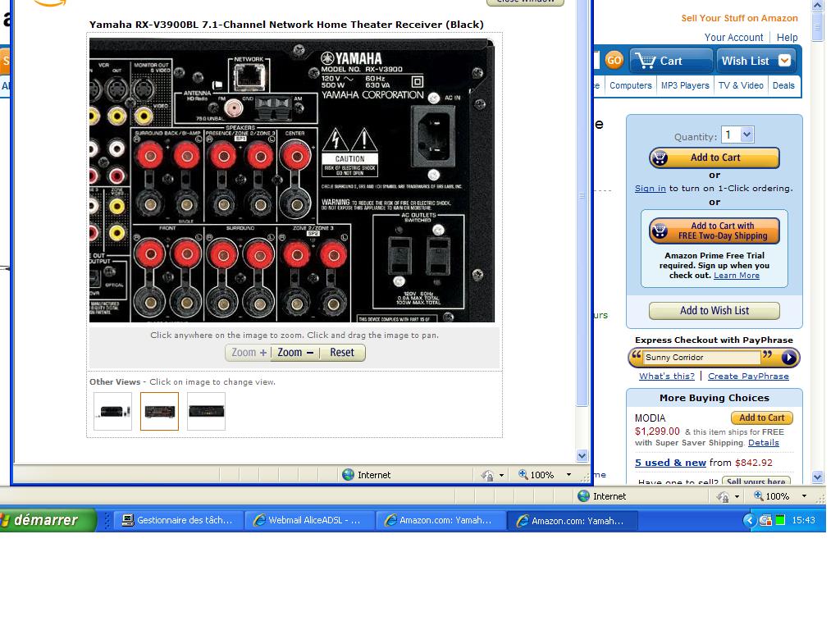Open the démarrer Start menu

coord(47,519)
